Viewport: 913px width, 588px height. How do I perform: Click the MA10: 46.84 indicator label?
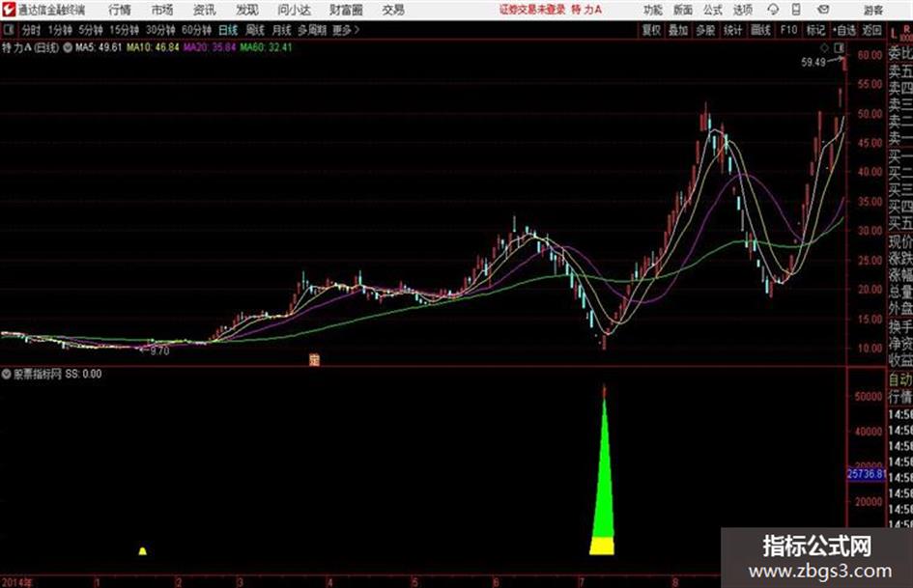(x=154, y=47)
